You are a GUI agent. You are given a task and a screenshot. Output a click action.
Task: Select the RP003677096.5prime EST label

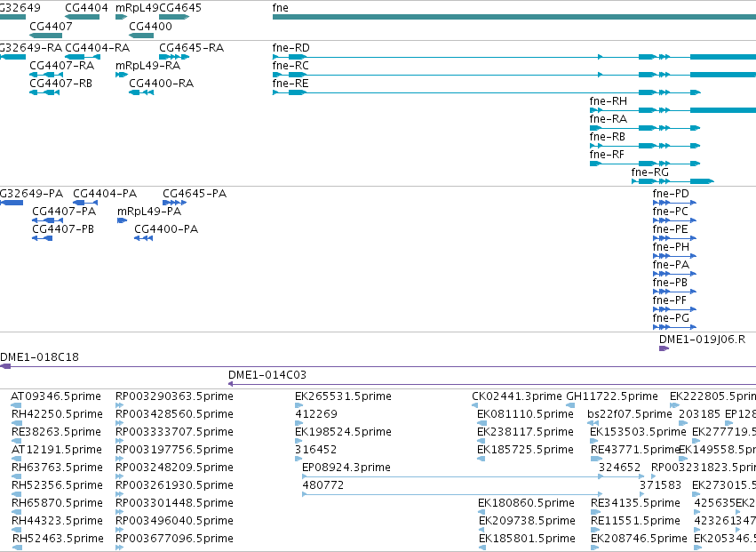pos(174,539)
